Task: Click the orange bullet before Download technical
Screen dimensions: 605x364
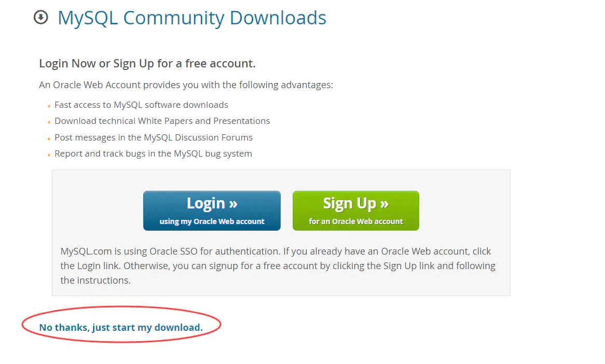Action: click(x=49, y=122)
